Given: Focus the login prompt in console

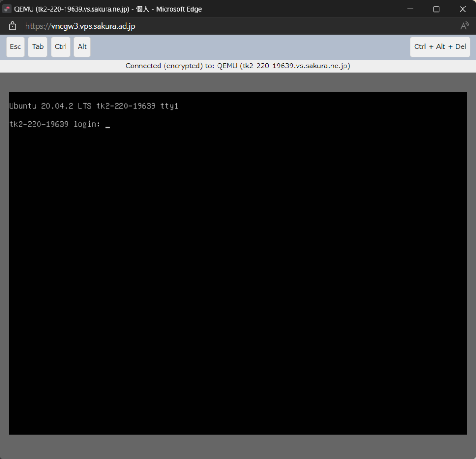Looking at the screenshot, I should pyautogui.click(x=59, y=125).
